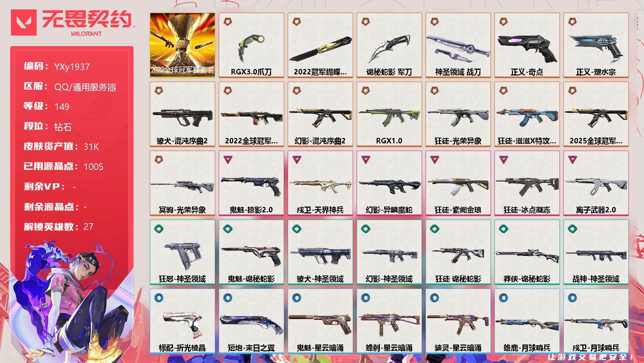Click the pink tier badge on 戍卫-天界神兵
Viewport: 644px width, 363px height.
click(x=297, y=159)
